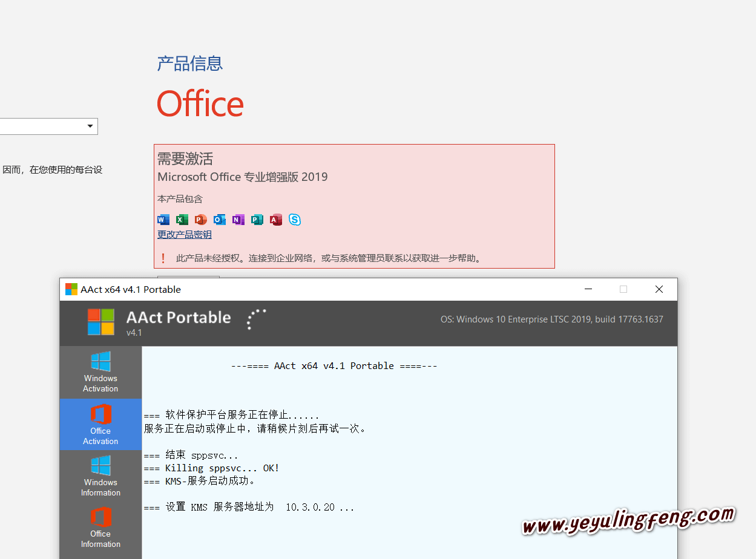The width and height of the screenshot is (756, 559).
Task: Click the OneNote icon in product list
Action: (238, 220)
